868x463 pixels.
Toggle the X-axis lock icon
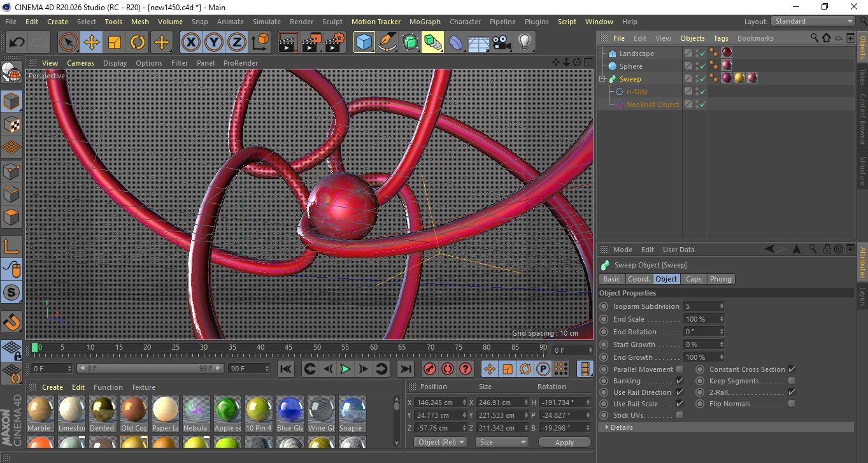190,43
